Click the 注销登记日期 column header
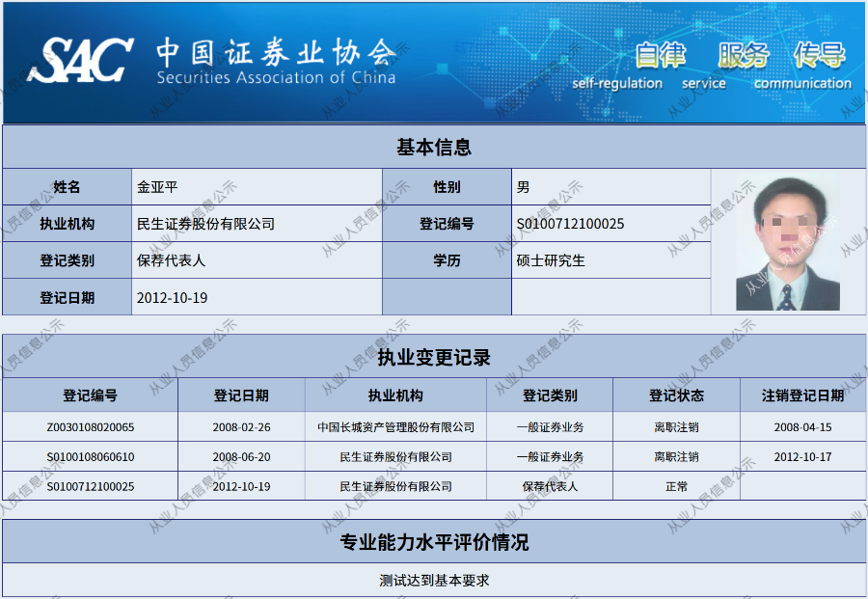This screenshot has height=599, width=868. (802, 395)
